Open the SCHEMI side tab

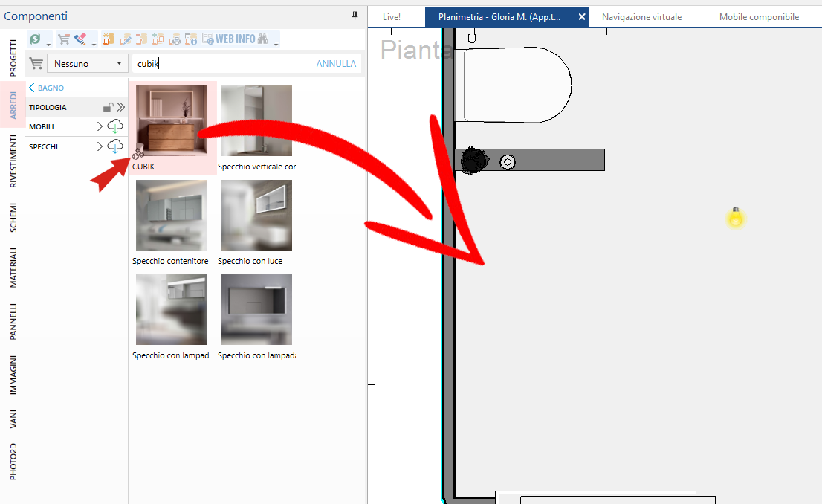pyautogui.click(x=13, y=217)
